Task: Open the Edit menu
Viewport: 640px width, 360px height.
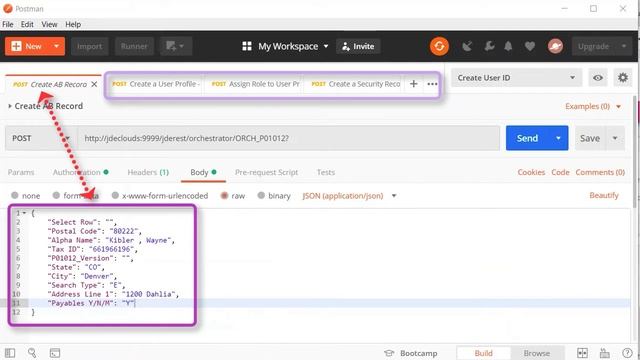Action: coord(27,24)
